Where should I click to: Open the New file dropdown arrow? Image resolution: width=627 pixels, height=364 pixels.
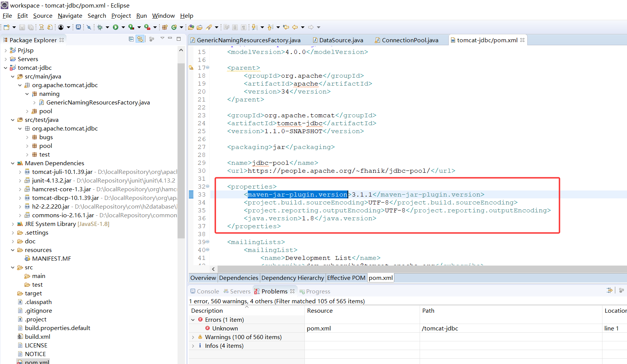pos(14,27)
